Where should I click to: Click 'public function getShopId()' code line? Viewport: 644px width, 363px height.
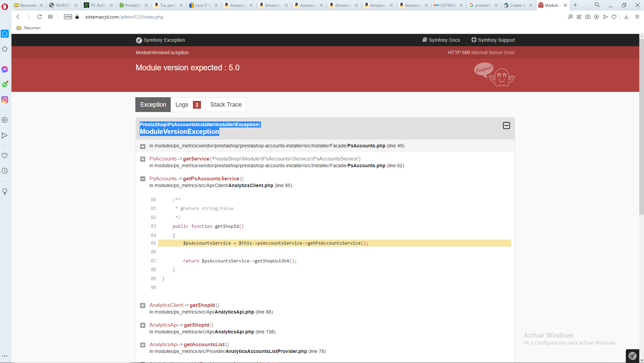point(208,226)
